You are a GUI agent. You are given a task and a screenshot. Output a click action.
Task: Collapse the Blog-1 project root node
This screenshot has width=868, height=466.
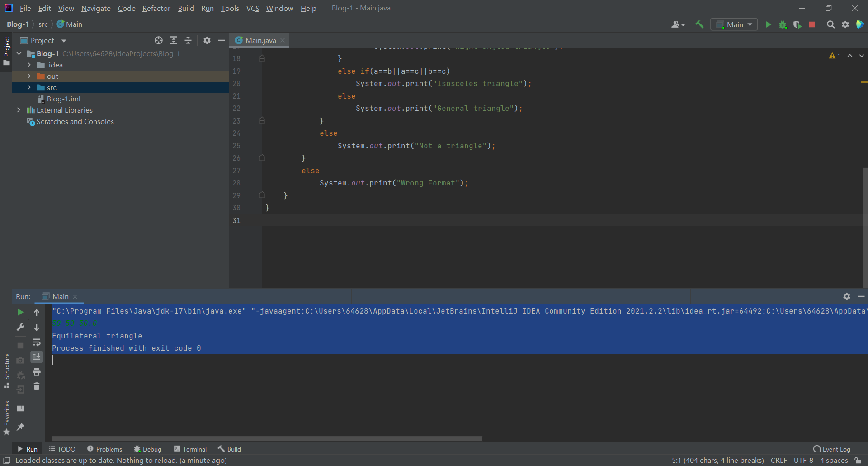pos(19,53)
